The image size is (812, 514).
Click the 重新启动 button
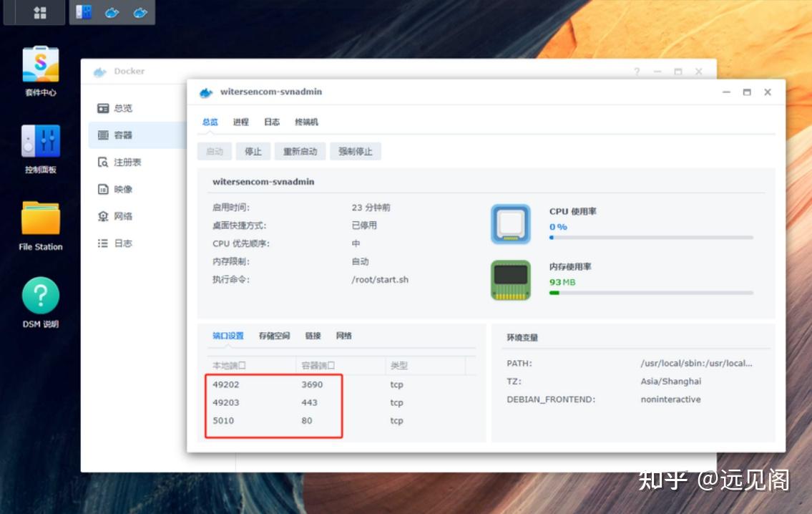click(x=300, y=151)
